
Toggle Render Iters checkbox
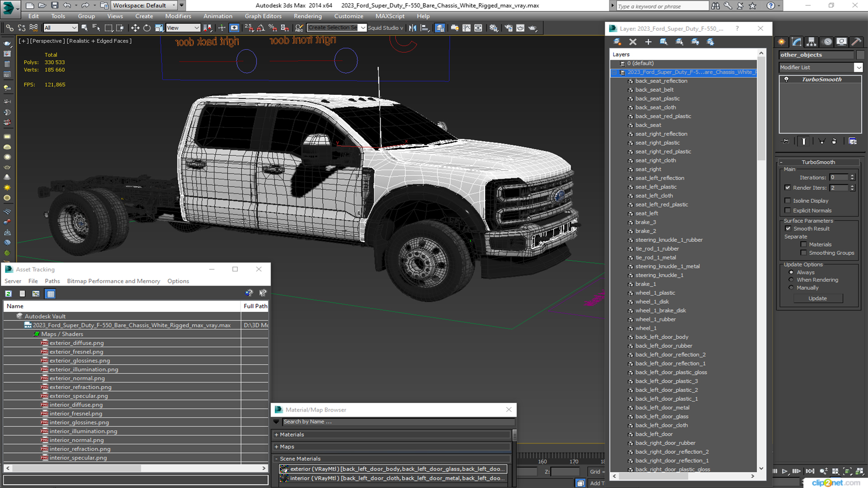(788, 188)
